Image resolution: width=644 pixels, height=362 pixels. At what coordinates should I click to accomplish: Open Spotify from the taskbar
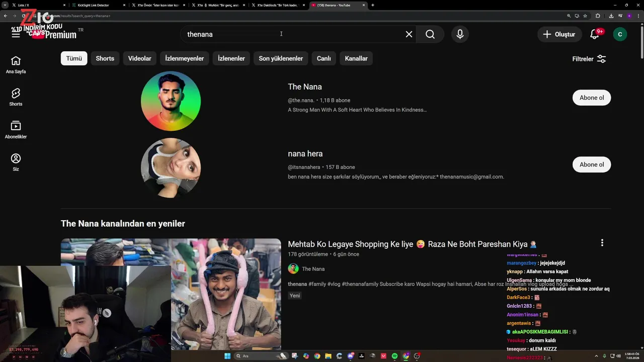click(x=394, y=356)
